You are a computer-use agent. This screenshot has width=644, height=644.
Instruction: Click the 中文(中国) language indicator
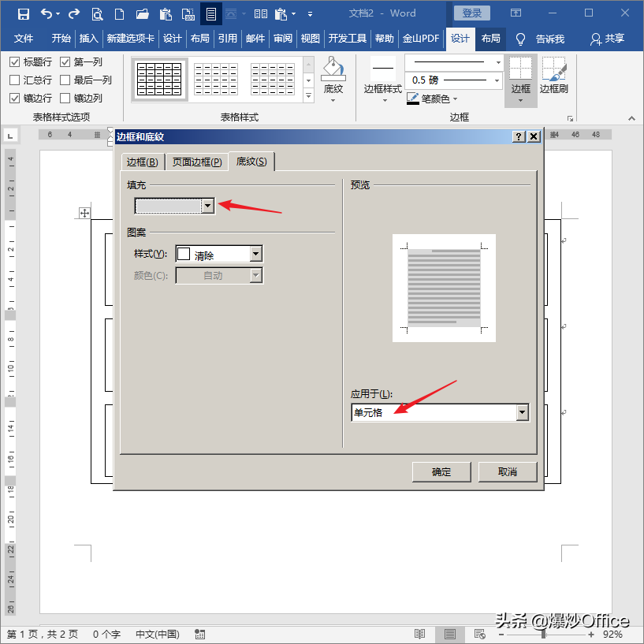tap(158, 635)
